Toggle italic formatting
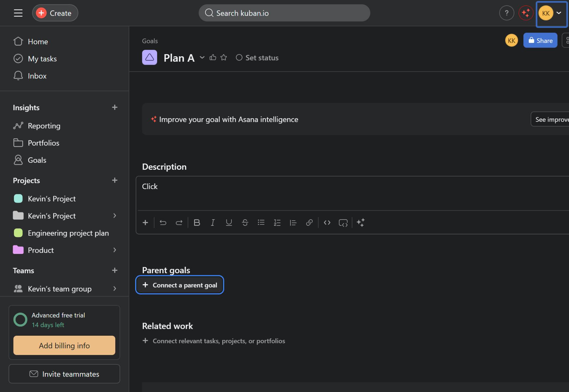The image size is (569, 392). [x=213, y=223]
